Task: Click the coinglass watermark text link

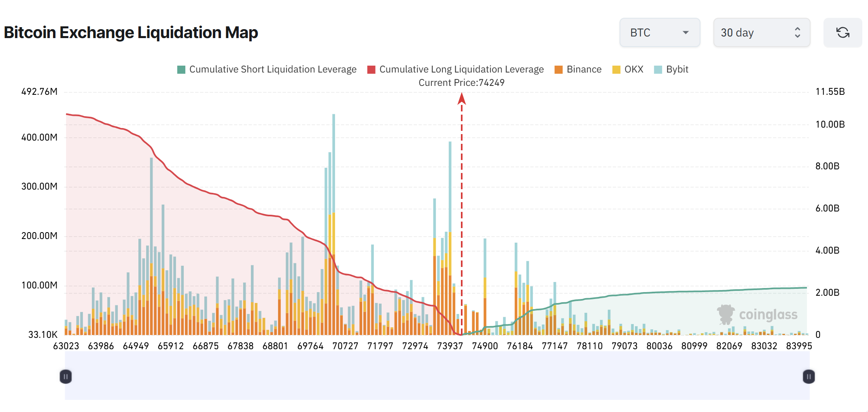Action: [x=768, y=315]
